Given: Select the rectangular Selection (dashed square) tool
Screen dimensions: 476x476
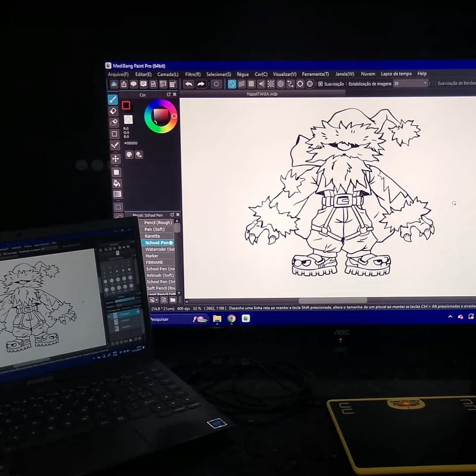Looking at the screenshot, I should tap(118, 207).
